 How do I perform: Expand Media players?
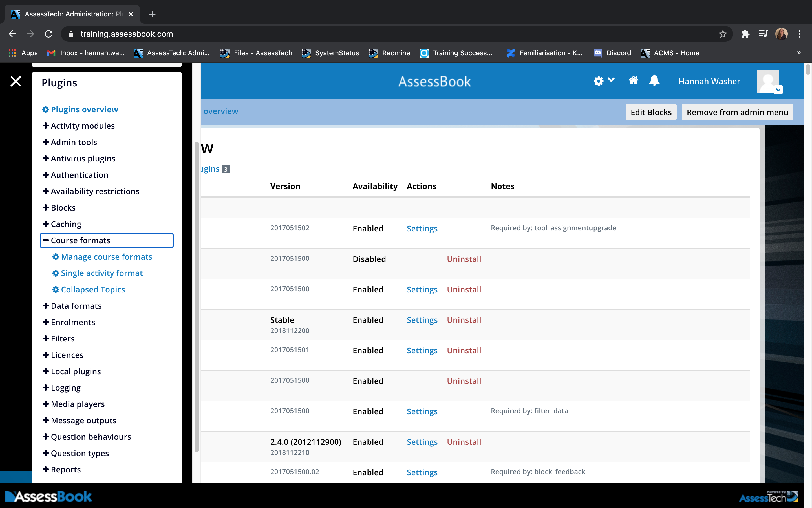pyautogui.click(x=74, y=404)
